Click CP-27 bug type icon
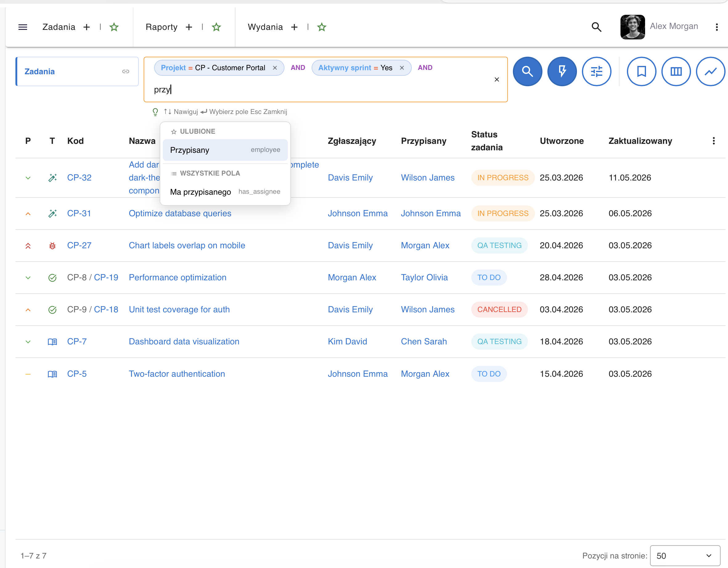The height and width of the screenshot is (568, 728). point(52,246)
